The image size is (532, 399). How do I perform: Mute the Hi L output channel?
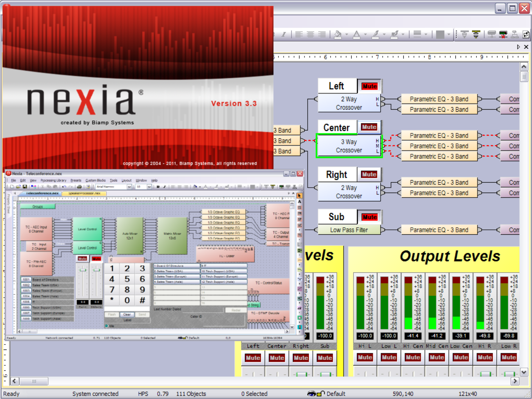click(x=365, y=357)
